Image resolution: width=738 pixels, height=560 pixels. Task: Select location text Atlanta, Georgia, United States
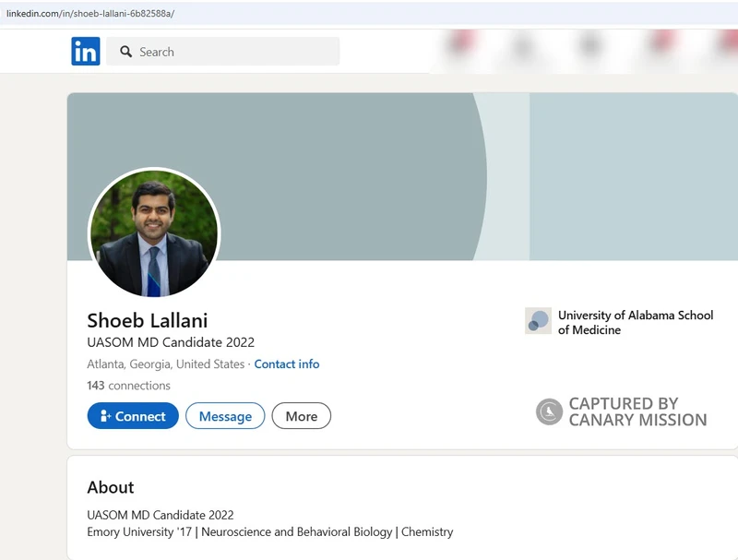[166, 364]
